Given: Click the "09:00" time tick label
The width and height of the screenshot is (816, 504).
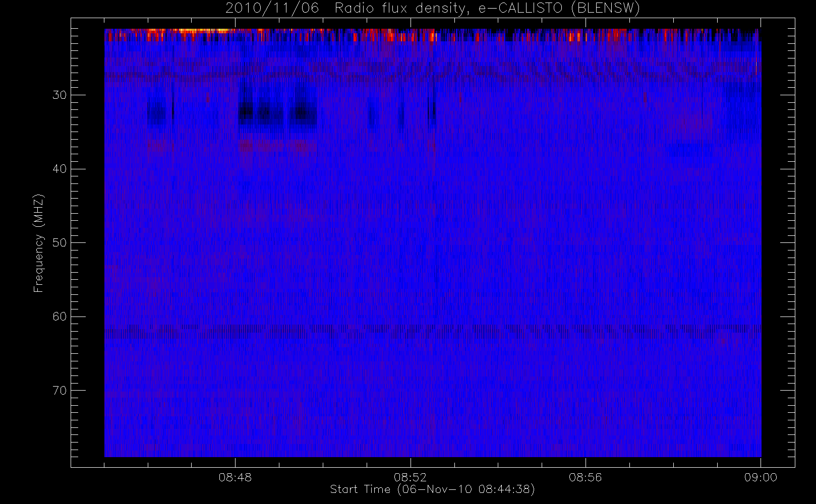Looking at the screenshot, I should (x=761, y=477).
